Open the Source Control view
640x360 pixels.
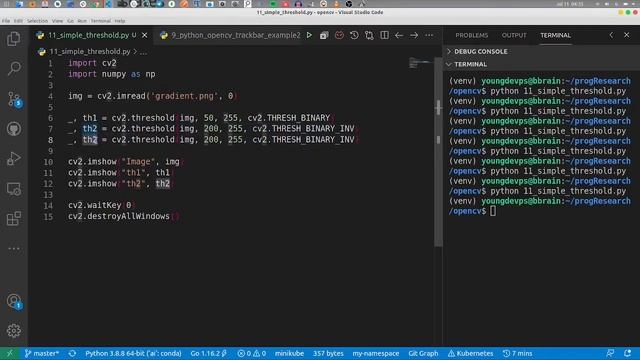pyautogui.click(x=13, y=99)
